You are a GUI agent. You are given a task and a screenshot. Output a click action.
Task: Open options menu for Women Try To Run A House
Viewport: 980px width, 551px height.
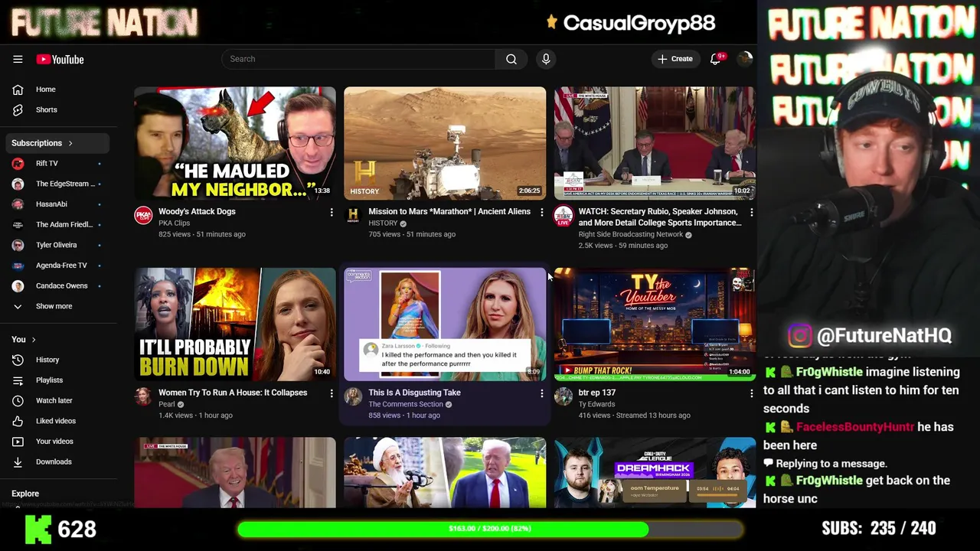332,393
